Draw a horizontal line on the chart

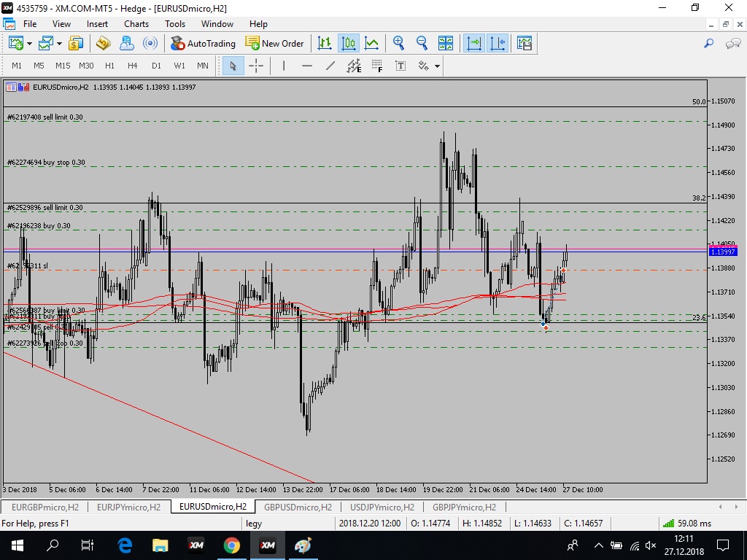307,66
